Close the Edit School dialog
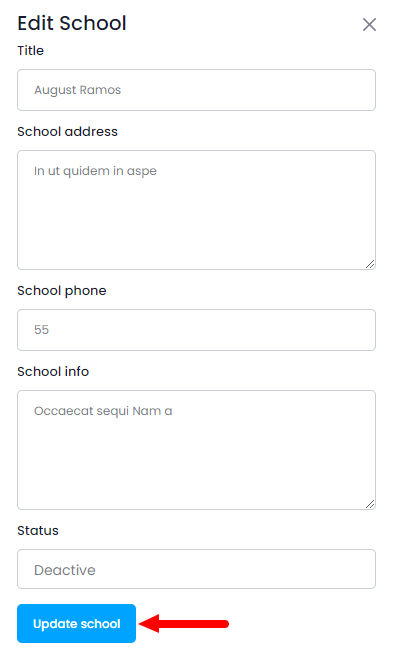 369,24
